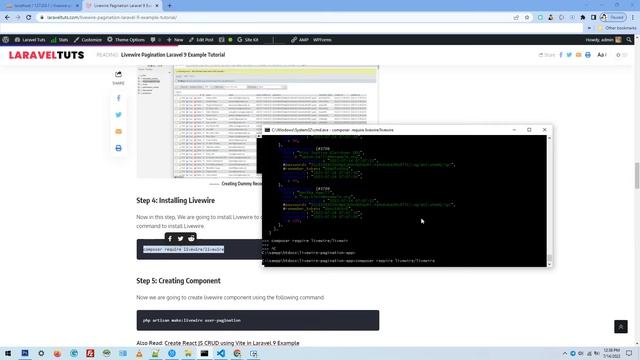Screen dimensions: 640x360
Task: Open the Extensions puzzle icon
Action: pos(583,18)
